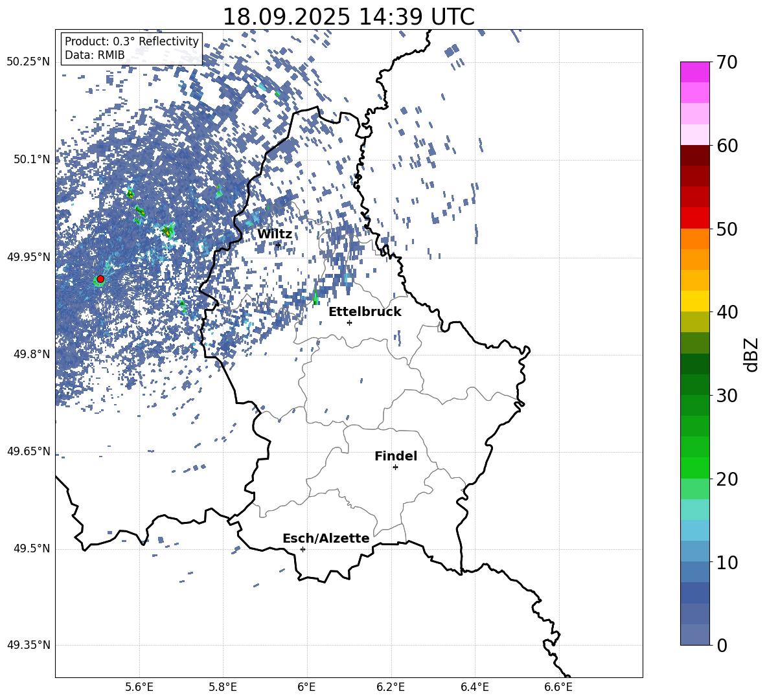
Task: Click the 49.95°N latitude label
Action: 29,257
